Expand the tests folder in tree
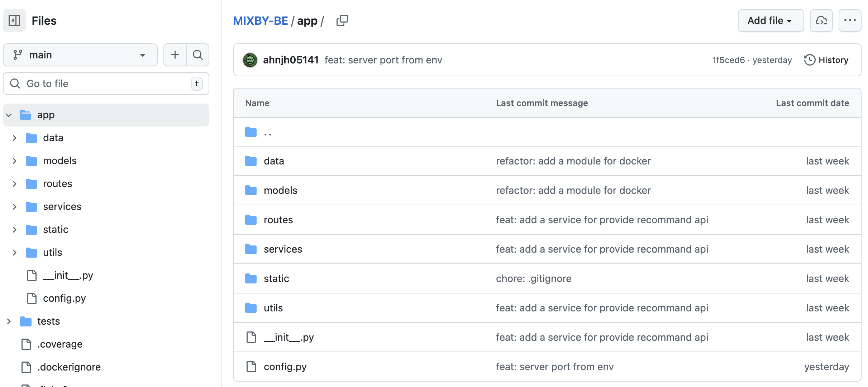This screenshot has height=387, width=868. pos(9,321)
